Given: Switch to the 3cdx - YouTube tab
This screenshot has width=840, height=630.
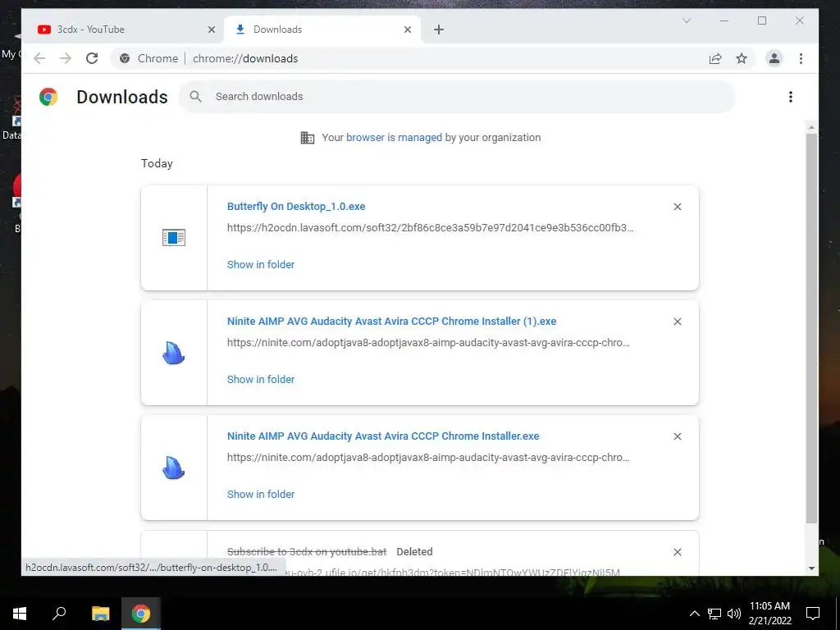Looking at the screenshot, I should point(126,30).
